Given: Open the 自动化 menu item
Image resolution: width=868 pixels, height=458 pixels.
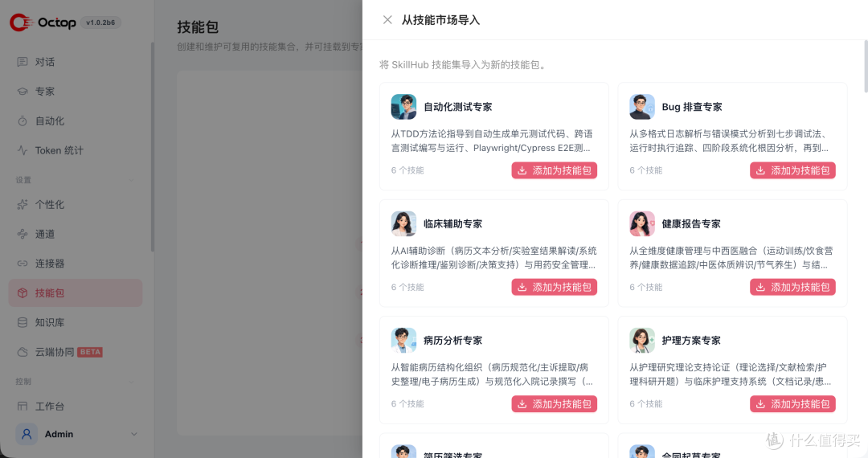Looking at the screenshot, I should pyautogui.click(x=76, y=121).
